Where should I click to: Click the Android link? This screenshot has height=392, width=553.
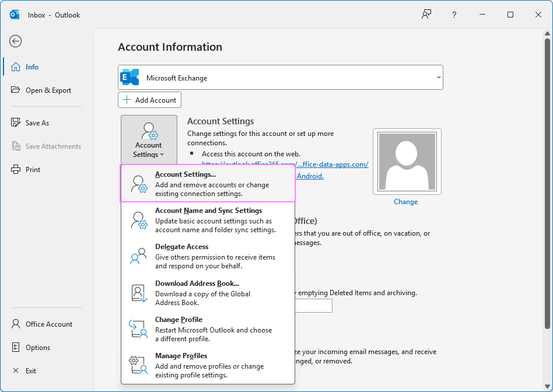click(310, 176)
